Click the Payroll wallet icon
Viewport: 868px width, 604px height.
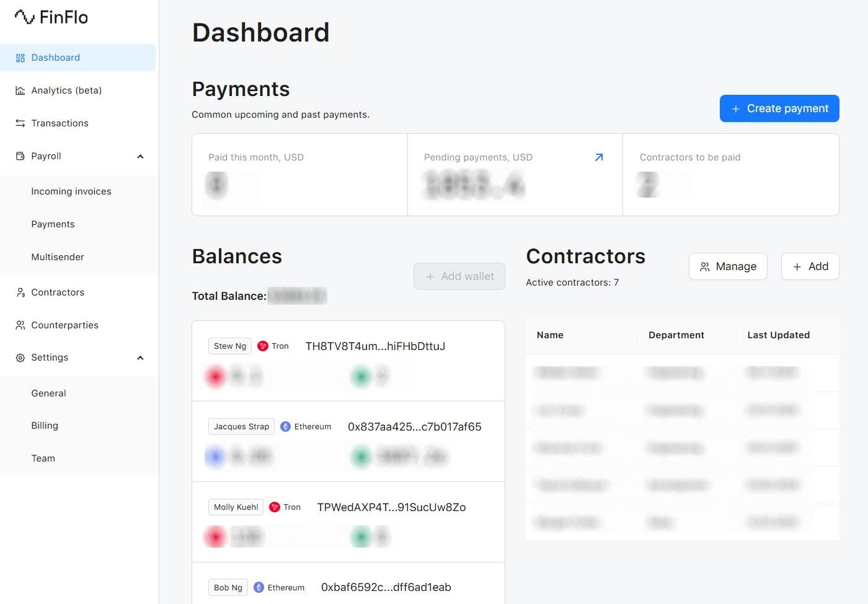(20, 156)
